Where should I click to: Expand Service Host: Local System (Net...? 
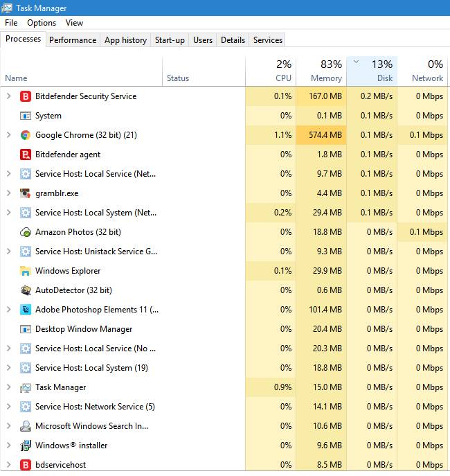click(9, 213)
